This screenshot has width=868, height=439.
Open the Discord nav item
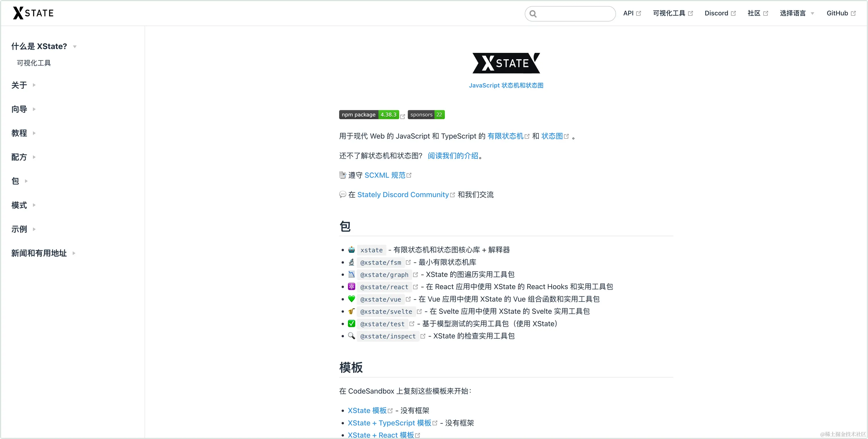point(720,13)
